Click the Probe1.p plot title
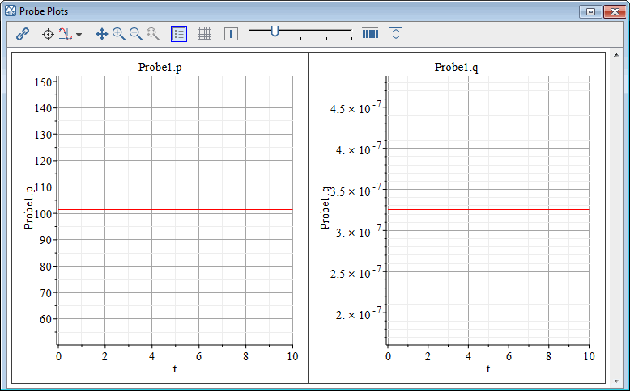Image resolution: width=630 pixels, height=391 pixels. [160, 67]
